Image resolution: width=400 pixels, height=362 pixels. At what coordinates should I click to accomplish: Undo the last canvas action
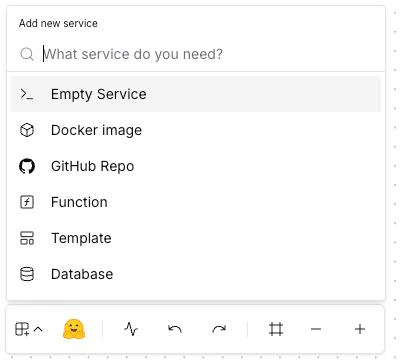point(175,329)
